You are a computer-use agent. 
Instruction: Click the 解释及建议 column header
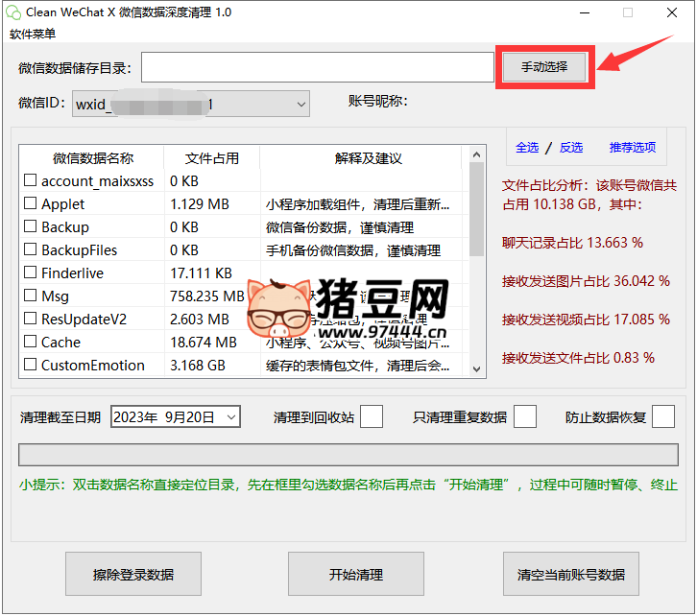coord(369,158)
